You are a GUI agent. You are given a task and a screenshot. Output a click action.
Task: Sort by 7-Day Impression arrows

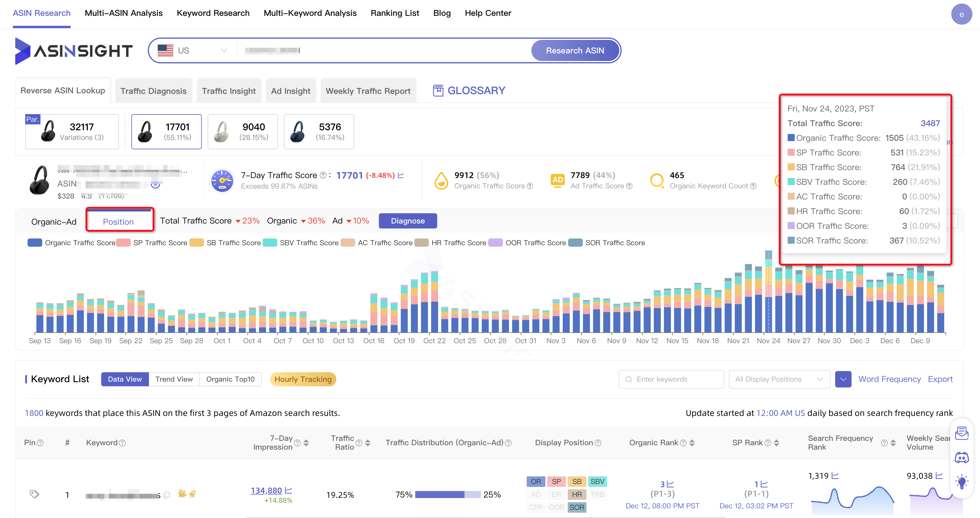coord(306,443)
